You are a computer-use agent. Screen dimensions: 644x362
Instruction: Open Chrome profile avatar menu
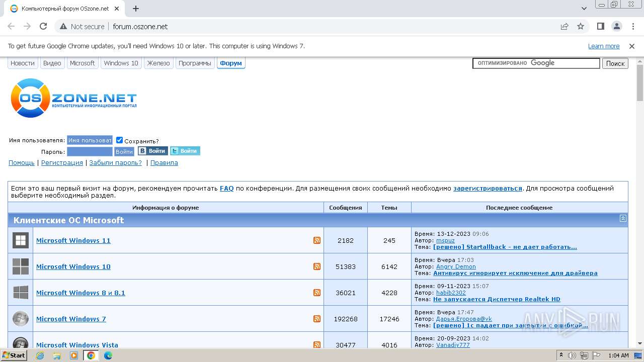[x=616, y=26]
